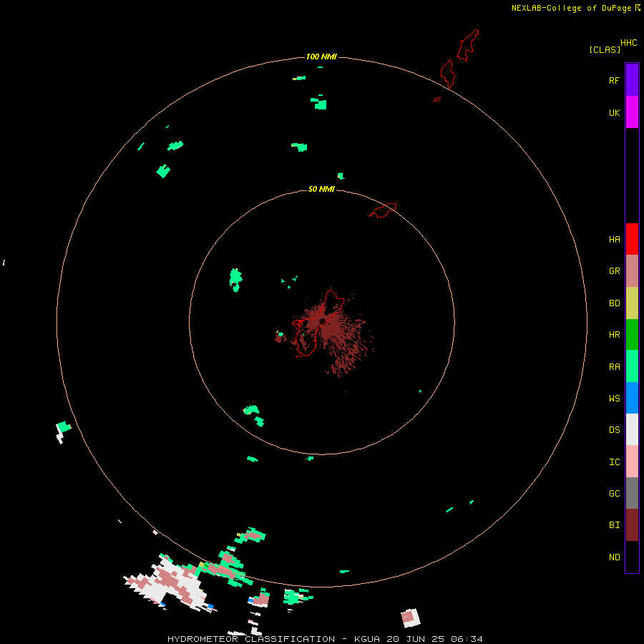The height and width of the screenshot is (644, 644).
Task: Click the RA rain light-green swatch
Action: pyautogui.click(x=632, y=366)
